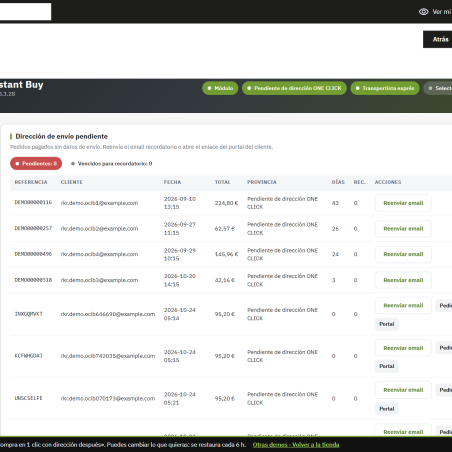Resend email for rkr.demo.oclb1@example.com order
Screen dimensions: 452x452
click(x=403, y=203)
